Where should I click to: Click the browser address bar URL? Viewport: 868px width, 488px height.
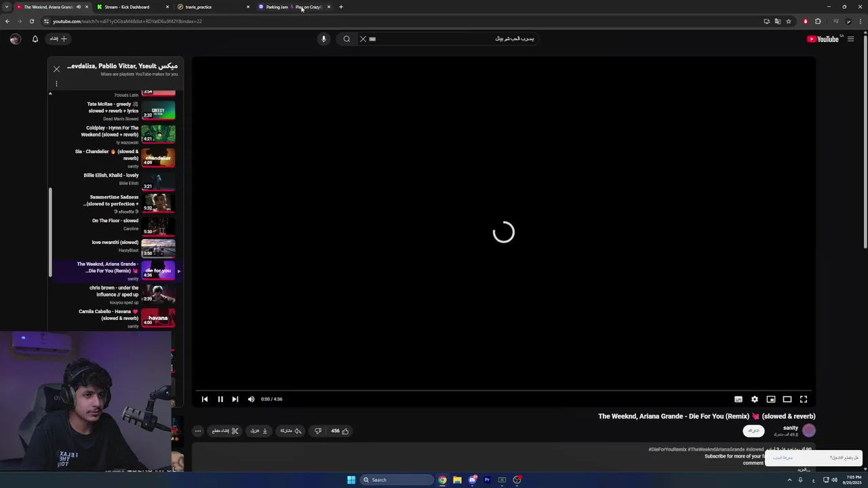pyautogui.click(x=127, y=21)
